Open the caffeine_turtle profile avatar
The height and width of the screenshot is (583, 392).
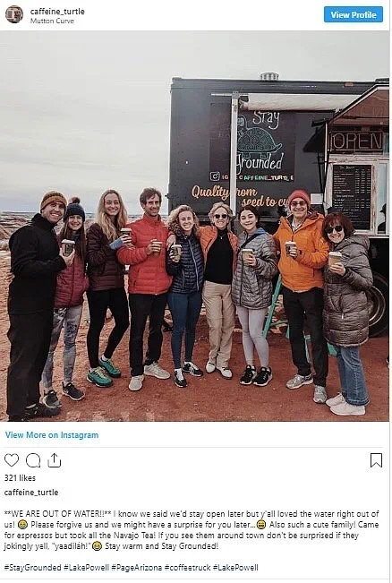pyautogui.click(x=14, y=14)
